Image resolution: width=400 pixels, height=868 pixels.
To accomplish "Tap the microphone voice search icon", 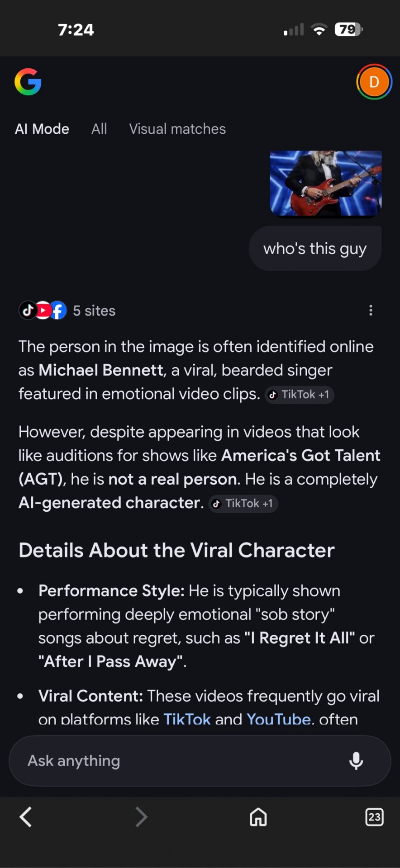I will point(356,761).
